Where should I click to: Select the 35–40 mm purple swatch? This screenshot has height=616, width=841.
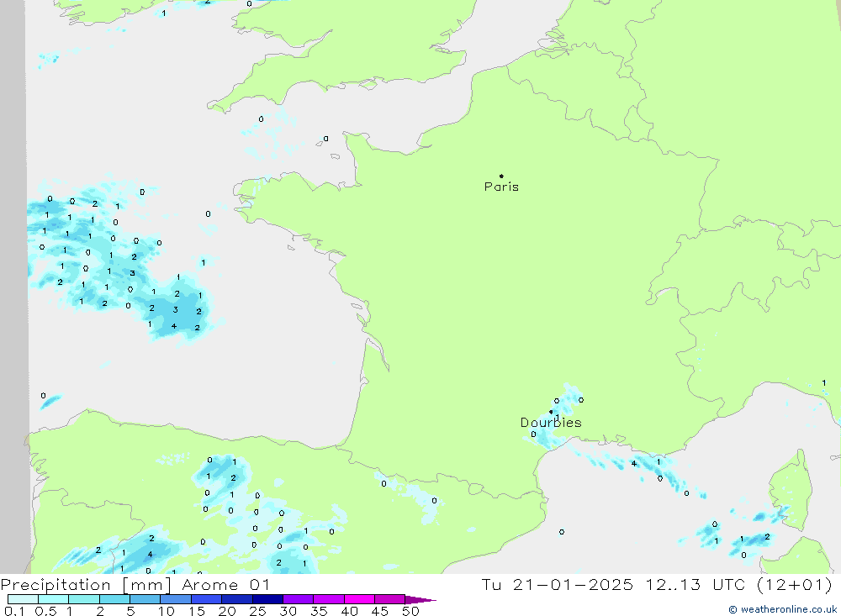(329, 599)
